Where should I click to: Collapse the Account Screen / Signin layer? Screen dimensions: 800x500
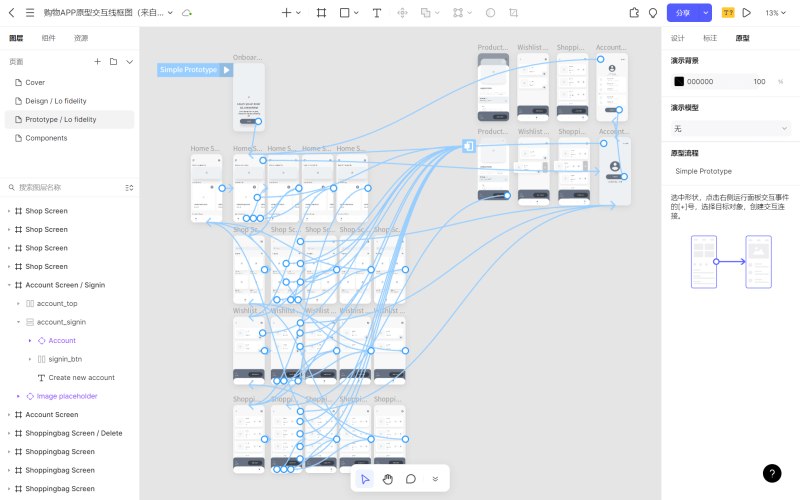(x=9, y=285)
